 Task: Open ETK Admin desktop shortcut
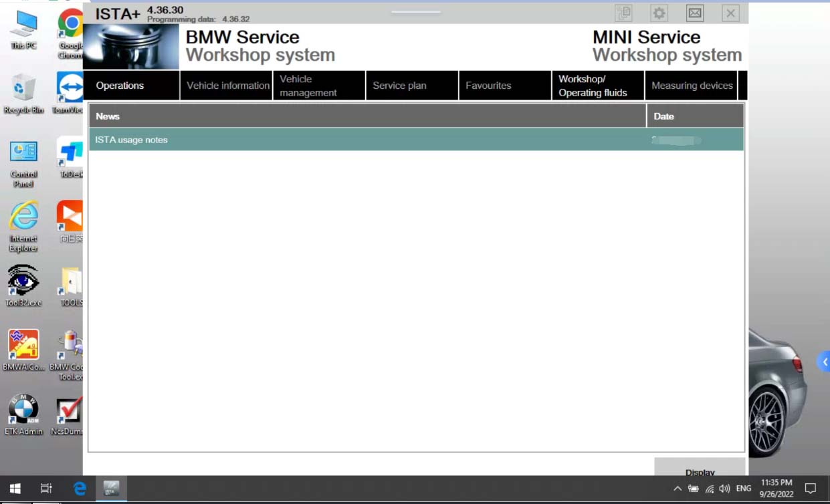[23, 414]
